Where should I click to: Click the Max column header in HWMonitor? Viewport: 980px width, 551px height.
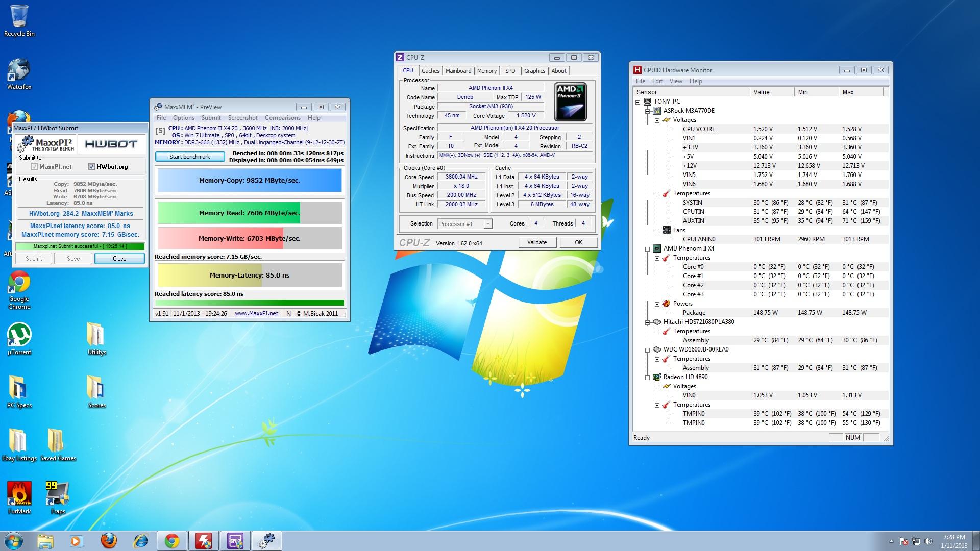[861, 92]
